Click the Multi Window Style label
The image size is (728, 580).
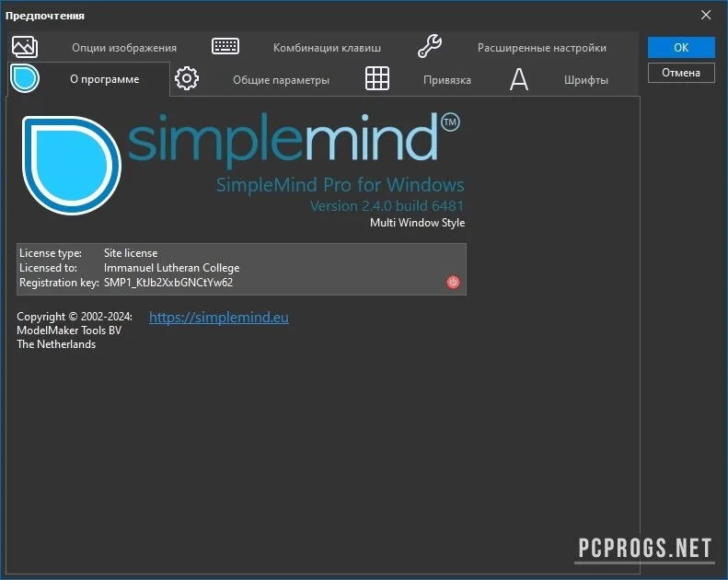(417, 223)
